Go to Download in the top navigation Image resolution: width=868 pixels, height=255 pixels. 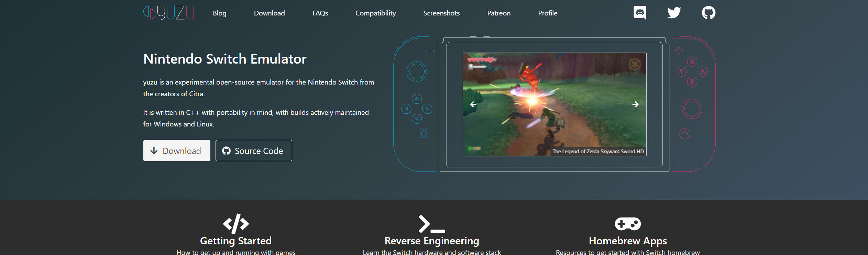click(270, 13)
